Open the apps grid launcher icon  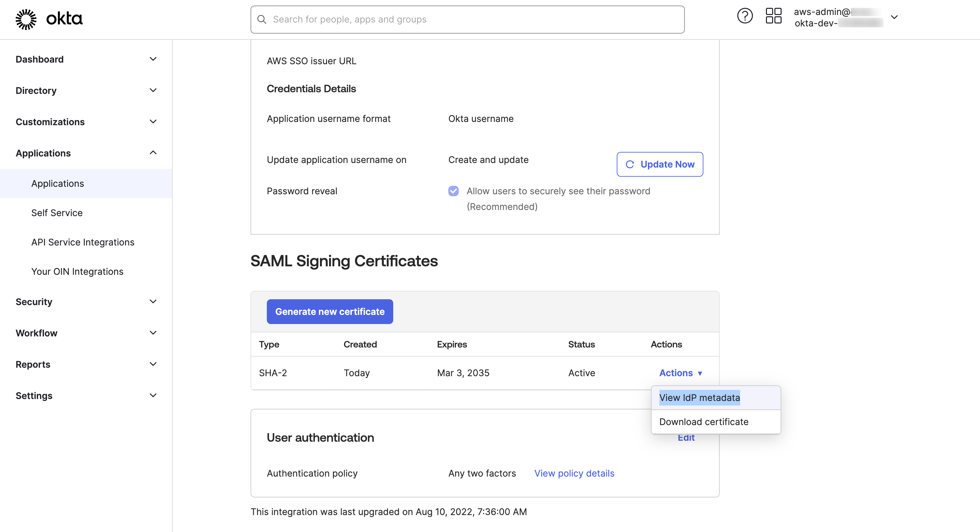(773, 16)
